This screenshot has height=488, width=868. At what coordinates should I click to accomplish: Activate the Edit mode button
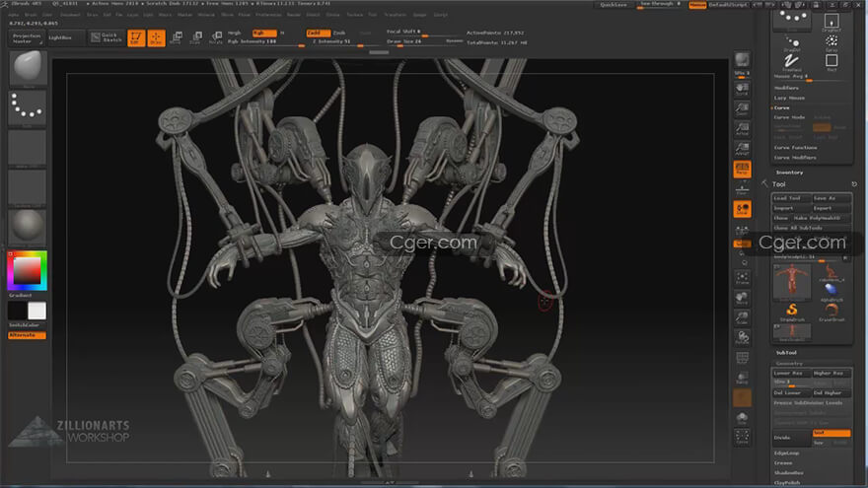pyautogui.click(x=136, y=37)
